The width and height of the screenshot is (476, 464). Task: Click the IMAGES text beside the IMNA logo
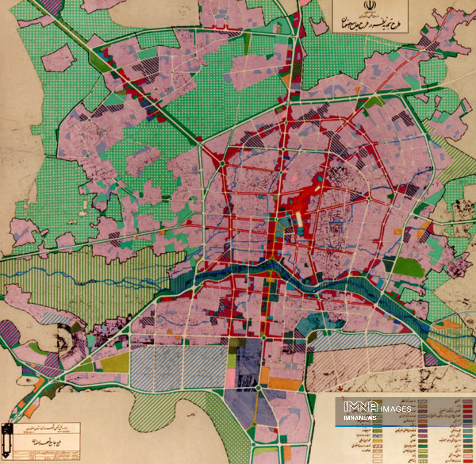pyautogui.click(x=396, y=409)
